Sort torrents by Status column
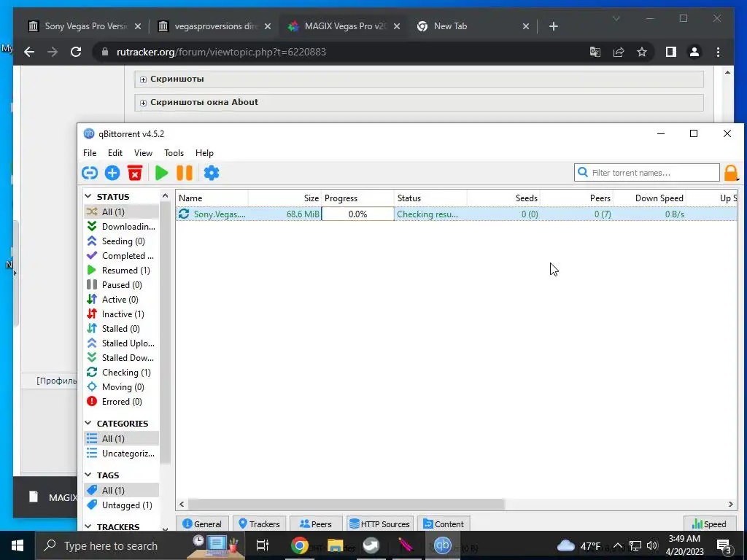The width and height of the screenshot is (747, 560). tap(430, 198)
